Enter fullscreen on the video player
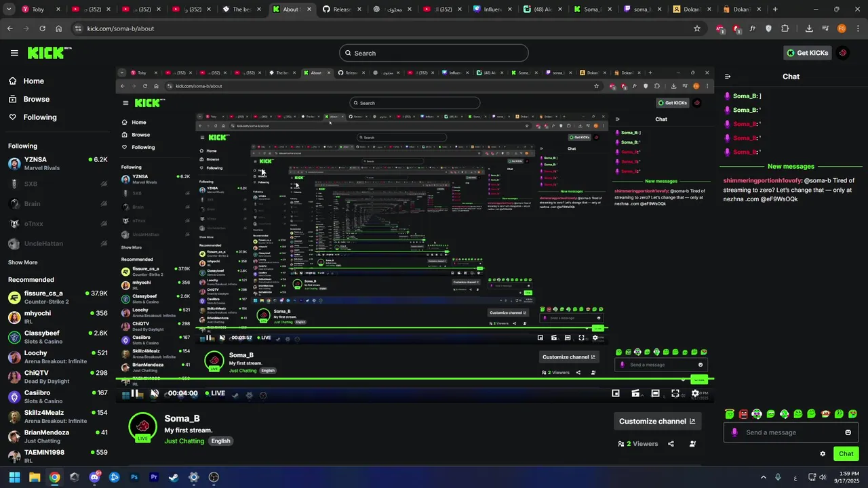868x488 pixels. [675, 393]
